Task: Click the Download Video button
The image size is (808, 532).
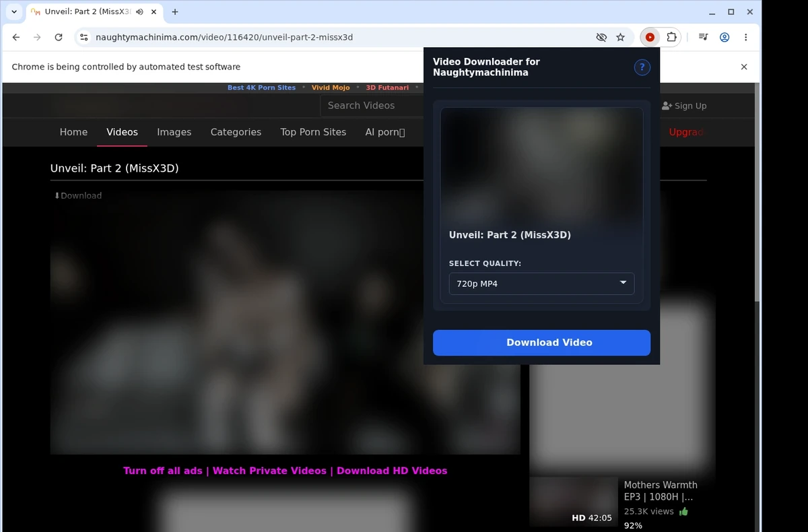Action: [x=541, y=343]
